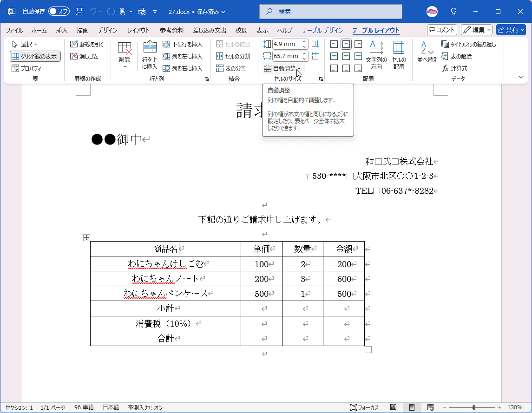Click the zoom slider handle
The image size is (532, 413).
click(474, 407)
